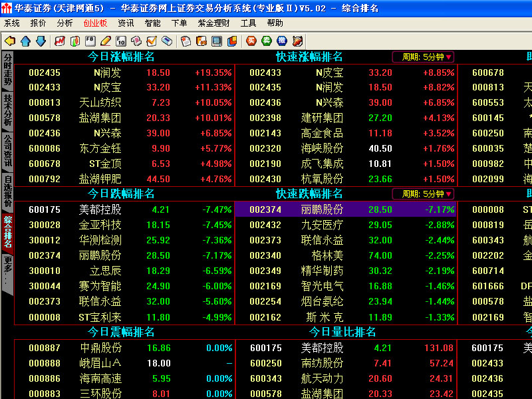
Task: Open the 下单 menu
Action: coord(179,23)
